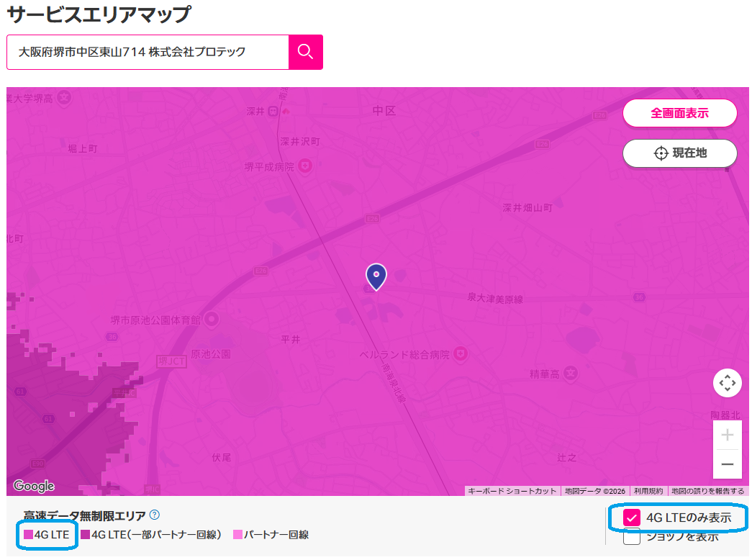Click the ベルランド総合病院 hospital marker icon
The width and height of the screenshot is (752, 560).
click(461, 354)
